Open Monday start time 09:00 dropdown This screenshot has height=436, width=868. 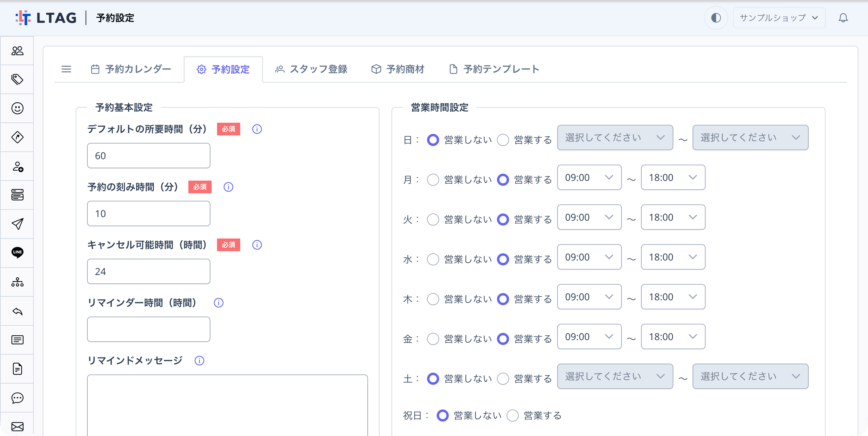tap(589, 177)
